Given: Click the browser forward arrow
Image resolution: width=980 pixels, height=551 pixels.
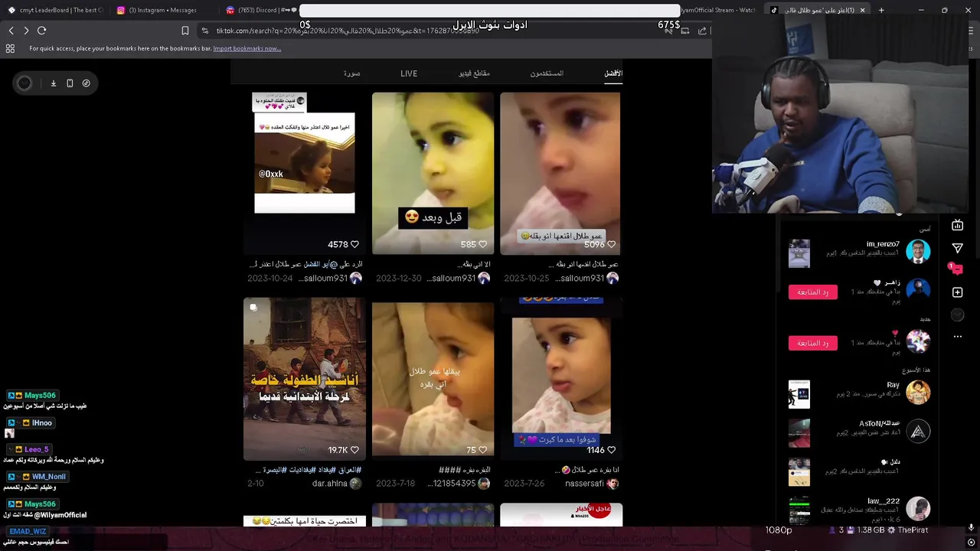Looking at the screenshot, I should pyautogui.click(x=26, y=31).
